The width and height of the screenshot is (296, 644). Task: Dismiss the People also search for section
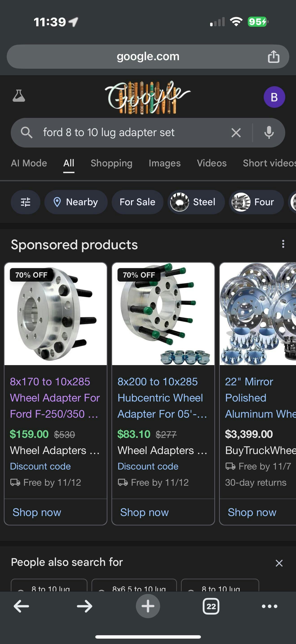pyautogui.click(x=279, y=563)
